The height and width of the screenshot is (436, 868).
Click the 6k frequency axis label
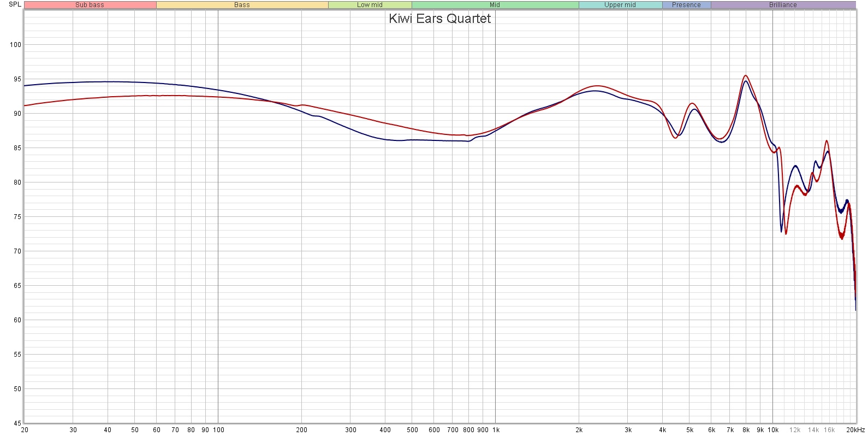click(712, 430)
